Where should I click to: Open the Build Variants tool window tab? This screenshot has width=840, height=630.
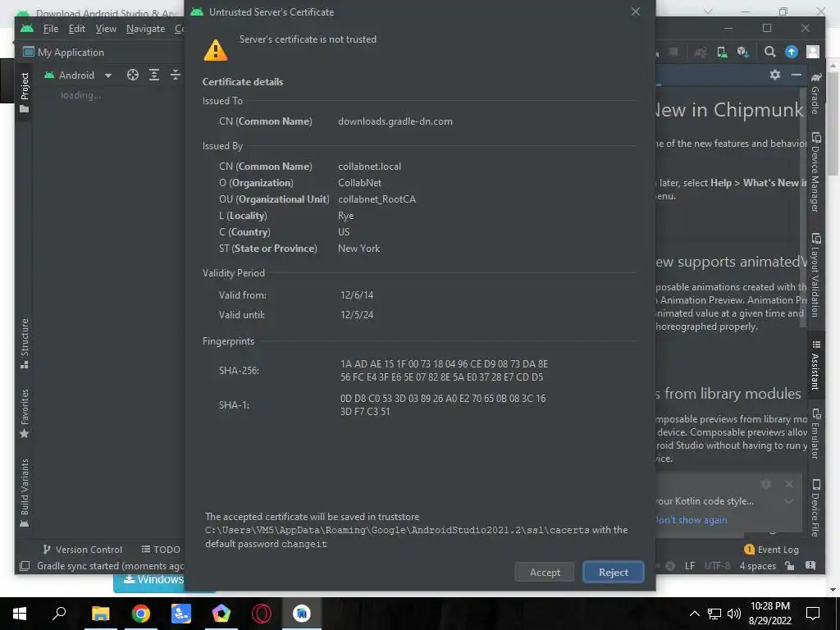tap(24, 493)
